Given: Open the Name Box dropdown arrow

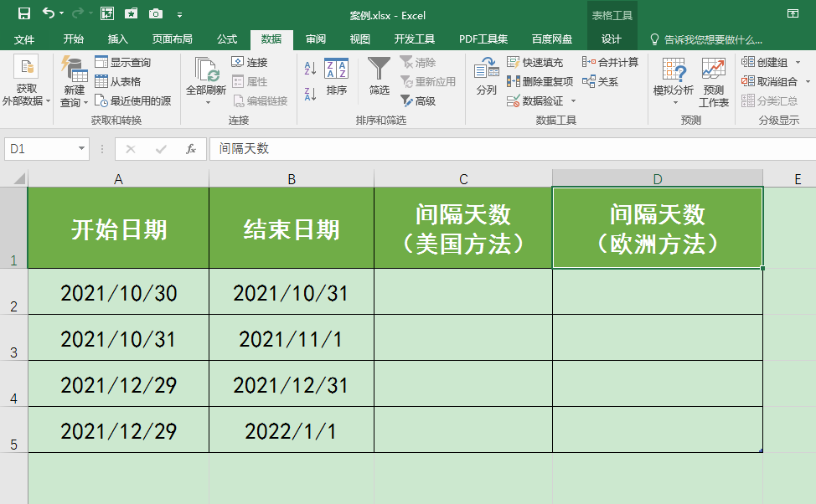Looking at the screenshot, I should (82, 149).
